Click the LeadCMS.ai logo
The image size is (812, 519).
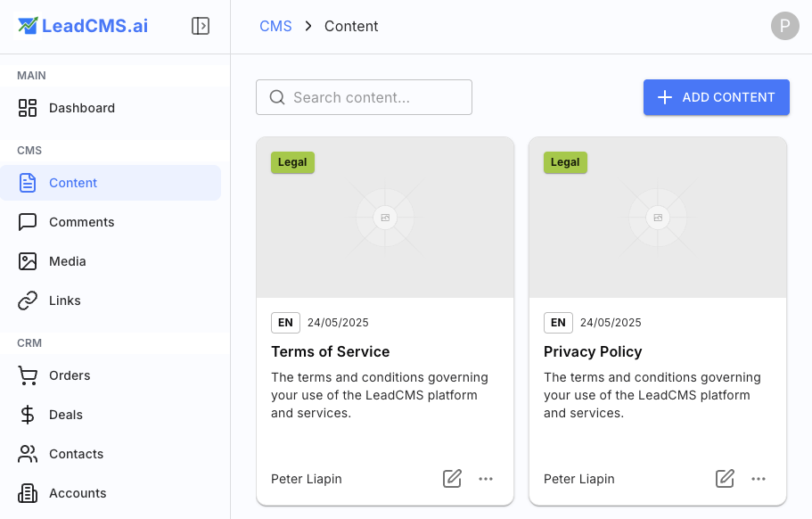pos(83,26)
